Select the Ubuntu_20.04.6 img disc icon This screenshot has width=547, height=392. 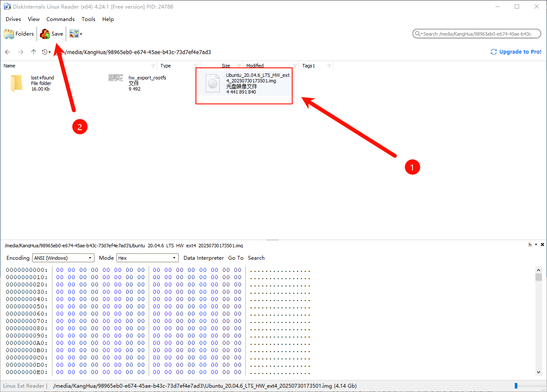pos(212,83)
